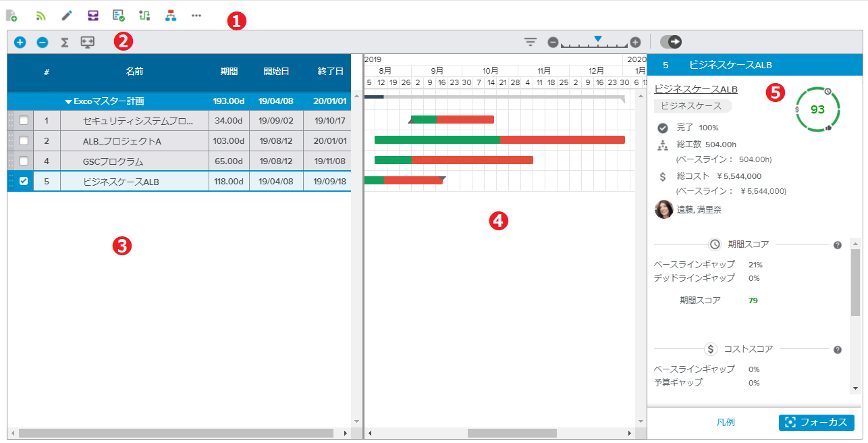Image resolution: width=868 pixels, height=443 pixels.
Task: Click the blue minus collapse-all button
Action: tap(43, 42)
